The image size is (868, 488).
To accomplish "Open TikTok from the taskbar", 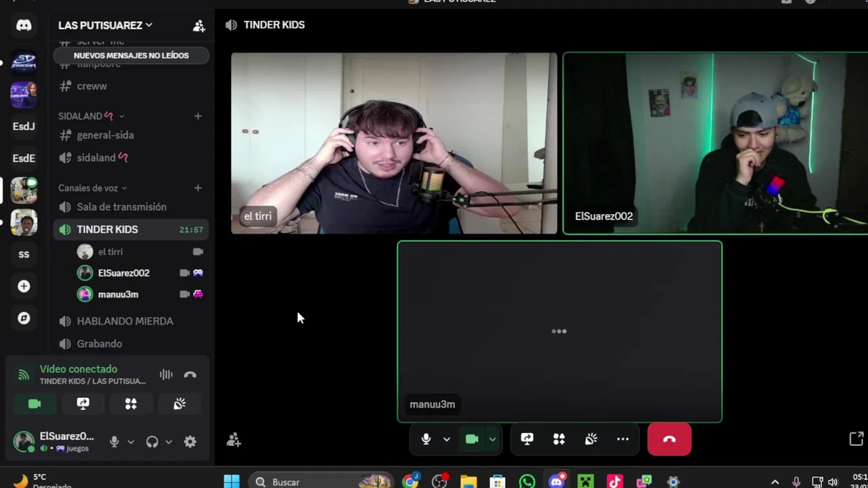I will (614, 481).
